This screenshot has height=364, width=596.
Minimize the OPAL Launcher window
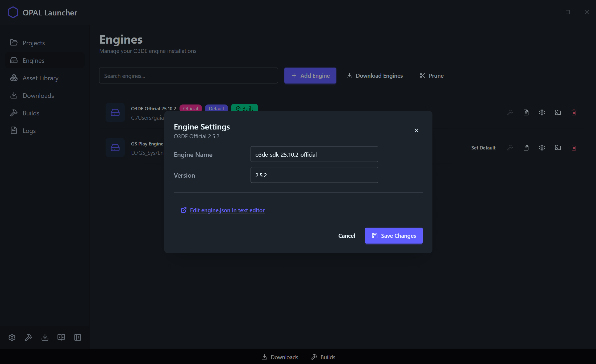point(548,12)
